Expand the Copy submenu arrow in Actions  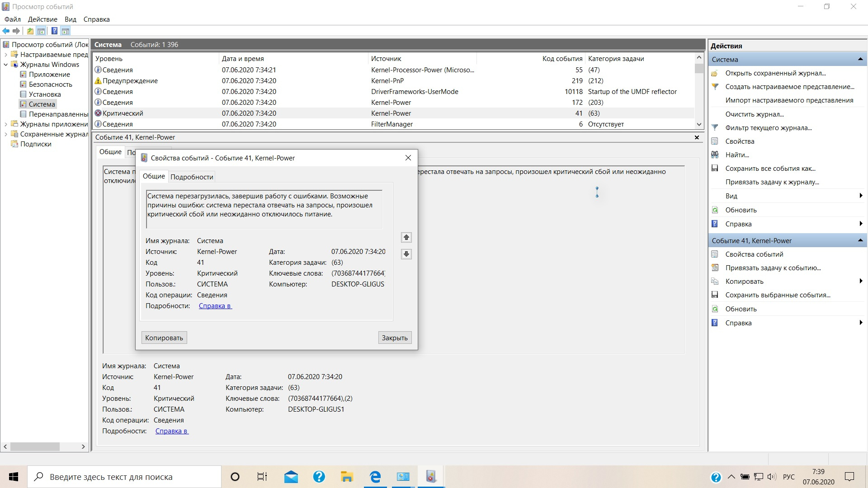coord(861,282)
